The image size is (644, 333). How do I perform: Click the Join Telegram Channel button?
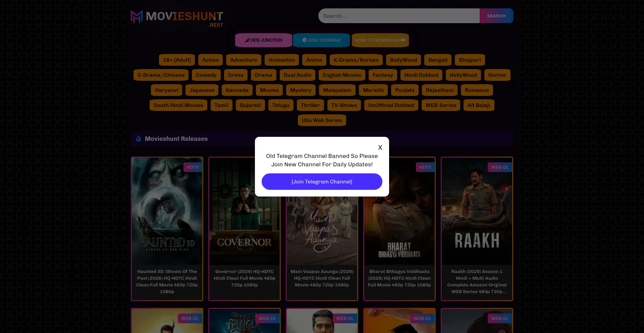pyautogui.click(x=322, y=182)
